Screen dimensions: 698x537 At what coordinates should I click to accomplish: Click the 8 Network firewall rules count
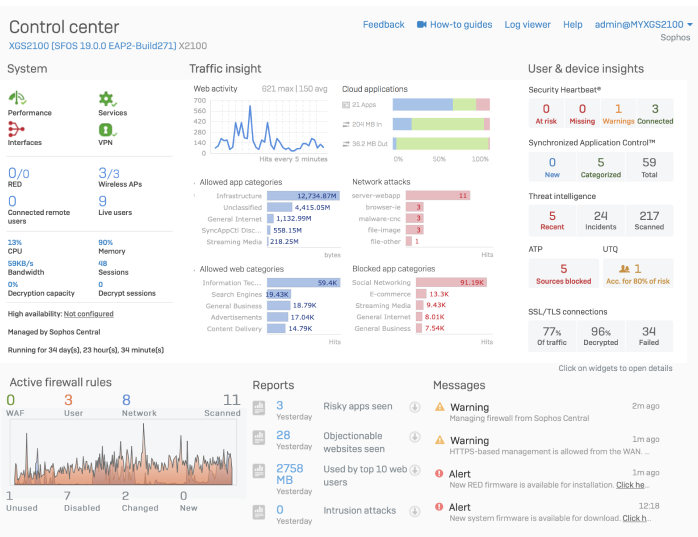[x=126, y=400]
